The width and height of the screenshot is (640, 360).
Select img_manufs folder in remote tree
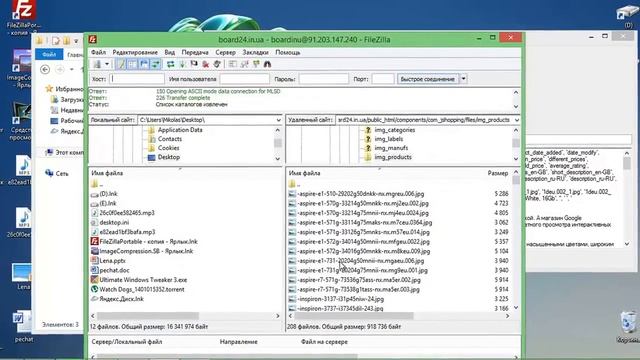coord(391,148)
